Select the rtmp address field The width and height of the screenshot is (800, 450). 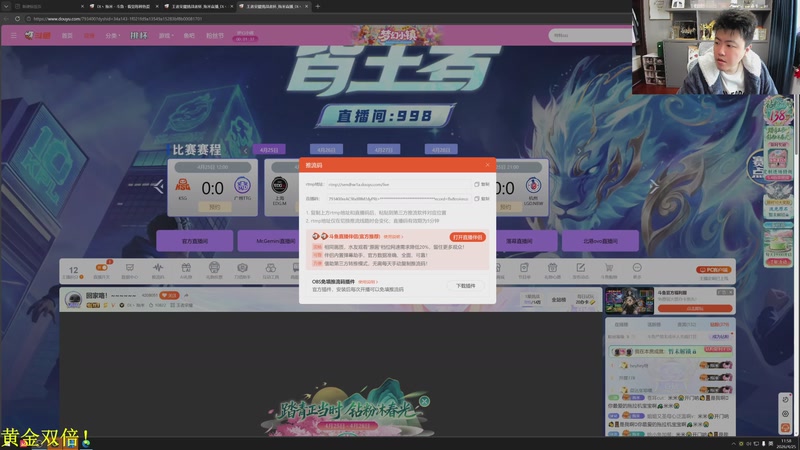[x=399, y=184]
